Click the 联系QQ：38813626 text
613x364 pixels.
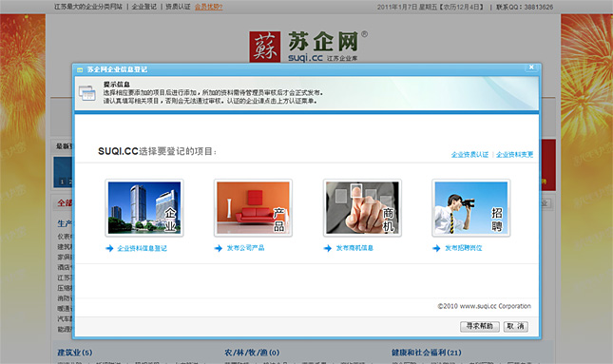[525, 7]
